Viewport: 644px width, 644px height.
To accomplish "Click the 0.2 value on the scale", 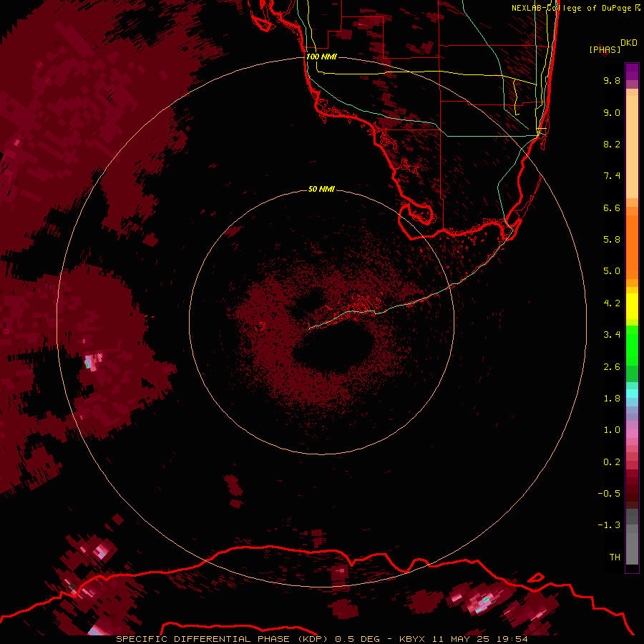I will click(612, 462).
